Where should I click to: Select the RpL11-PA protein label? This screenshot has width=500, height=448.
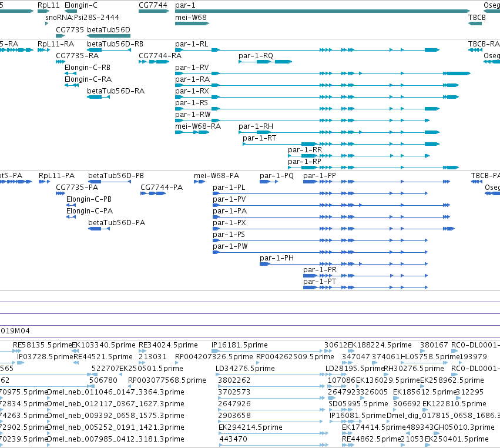[56, 176]
